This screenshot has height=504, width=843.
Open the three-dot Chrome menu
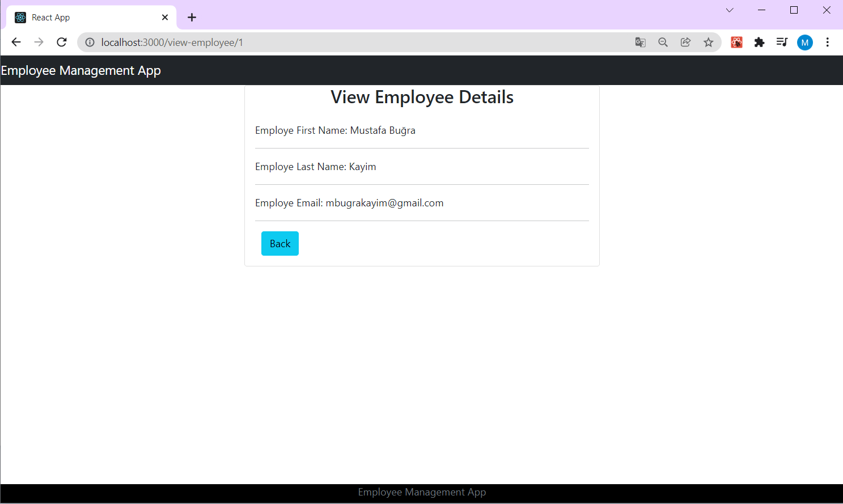pos(828,42)
